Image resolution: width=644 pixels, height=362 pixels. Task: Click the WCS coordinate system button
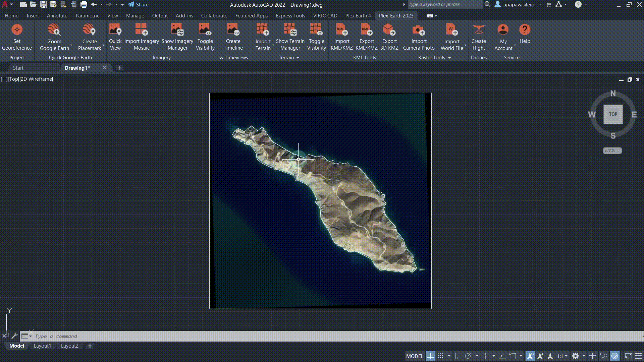pyautogui.click(x=612, y=151)
